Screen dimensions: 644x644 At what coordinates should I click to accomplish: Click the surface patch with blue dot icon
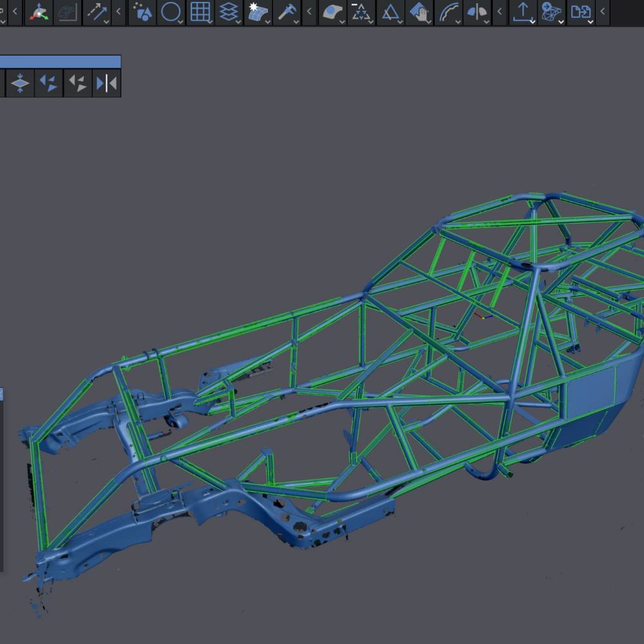(332, 12)
